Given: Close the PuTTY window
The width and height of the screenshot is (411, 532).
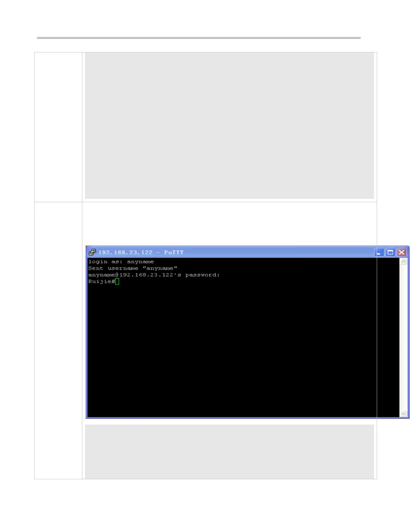Looking at the screenshot, I should [401, 252].
